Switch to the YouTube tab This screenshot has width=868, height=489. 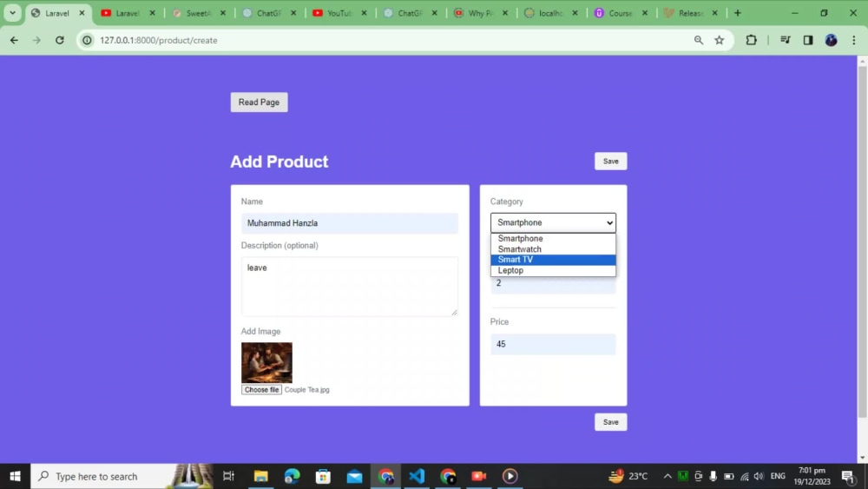coord(340,13)
